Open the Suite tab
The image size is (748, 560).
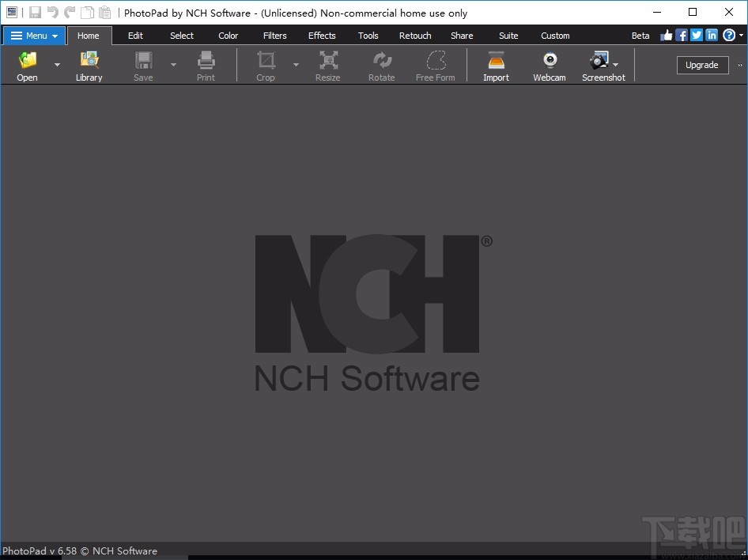click(508, 36)
